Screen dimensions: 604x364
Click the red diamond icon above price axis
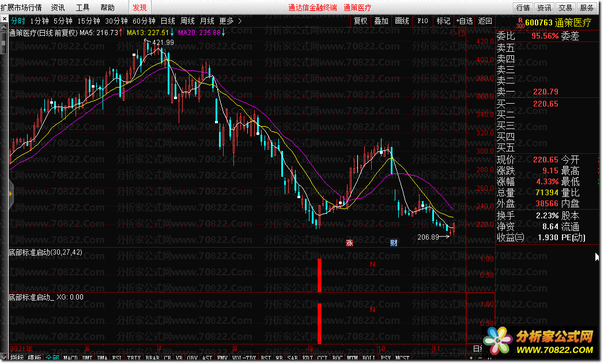(454, 33)
